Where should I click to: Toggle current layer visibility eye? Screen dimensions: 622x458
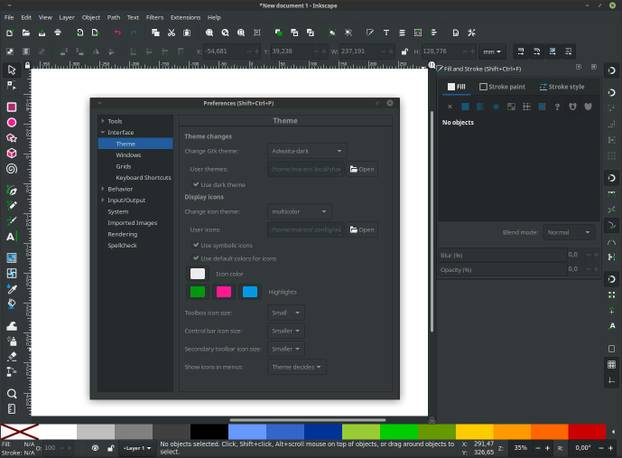click(95, 448)
